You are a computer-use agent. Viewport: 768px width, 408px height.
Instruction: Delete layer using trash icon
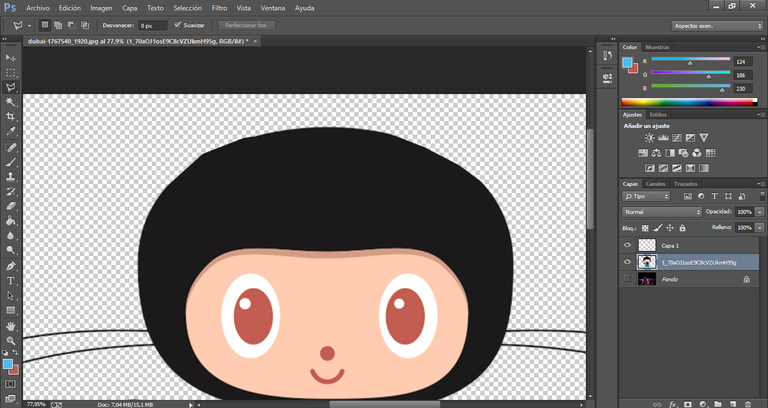click(748, 403)
